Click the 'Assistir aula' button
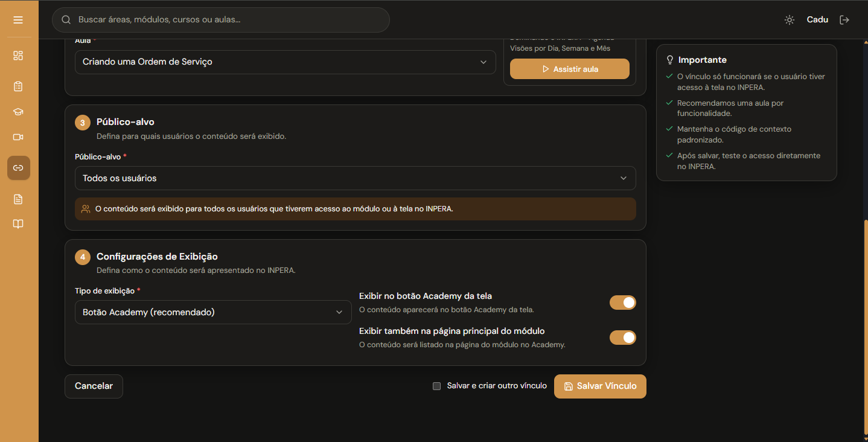The width and height of the screenshot is (868, 442). pyautogui.click(x=569, y=69)
